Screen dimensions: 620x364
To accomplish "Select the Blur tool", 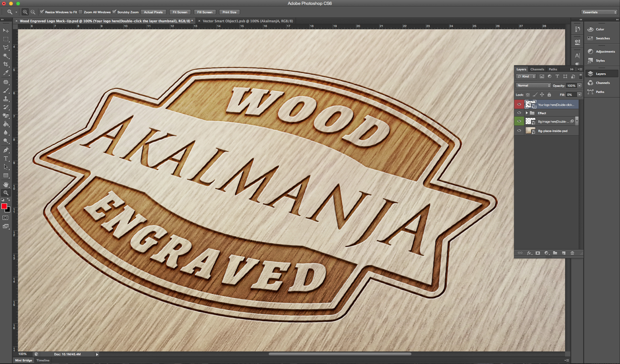I will pos(6,132).
